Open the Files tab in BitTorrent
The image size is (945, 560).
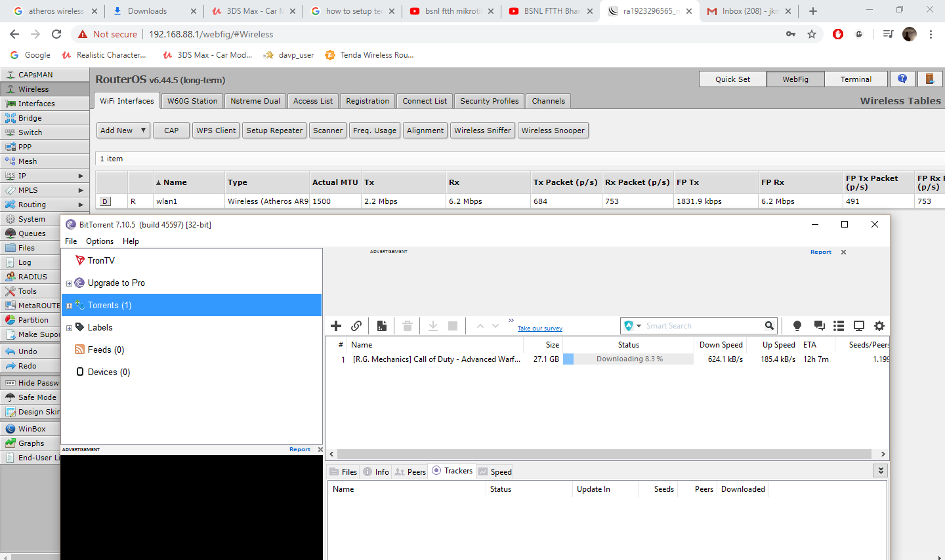click(x=343, y=471)
